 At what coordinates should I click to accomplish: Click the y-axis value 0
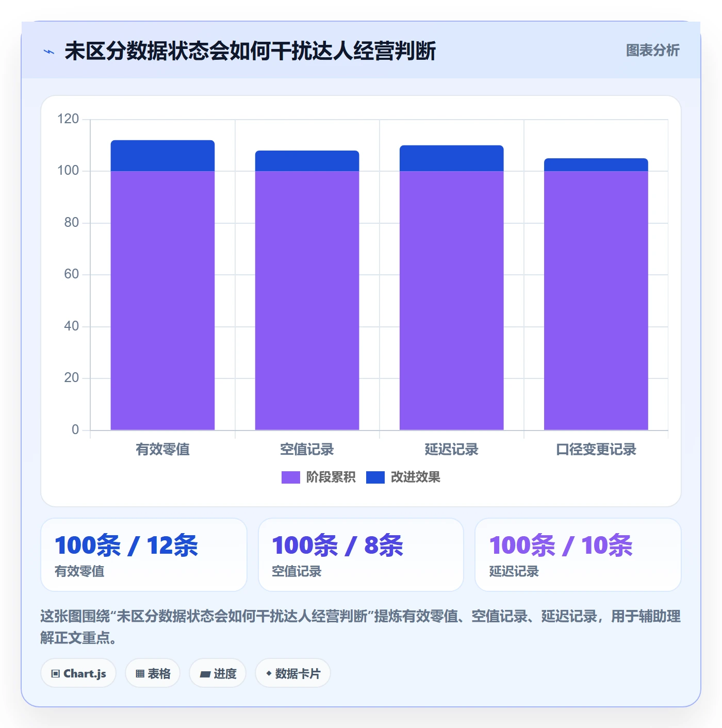pos(75,430)
